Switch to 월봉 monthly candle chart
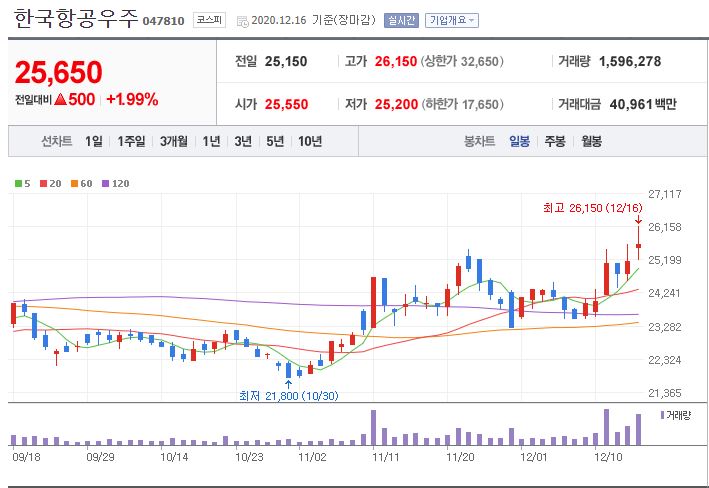Viewport: 709px width, 488px height. pos(591,142)
